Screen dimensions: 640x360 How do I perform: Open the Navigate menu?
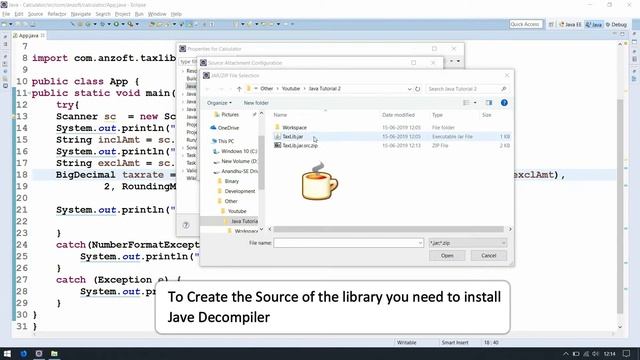(x=81, y=14)
